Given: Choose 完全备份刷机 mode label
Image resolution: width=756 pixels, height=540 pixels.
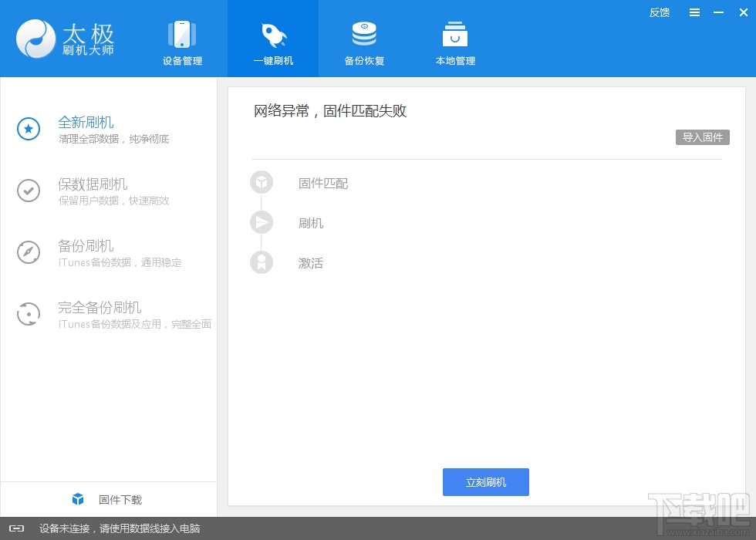Looking at the screenshot, I should point(100,308).
